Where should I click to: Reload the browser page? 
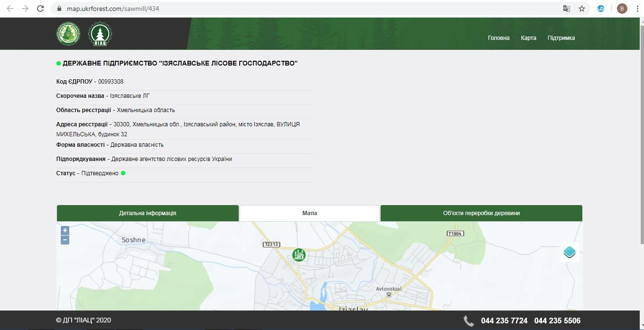coord(40,9)
